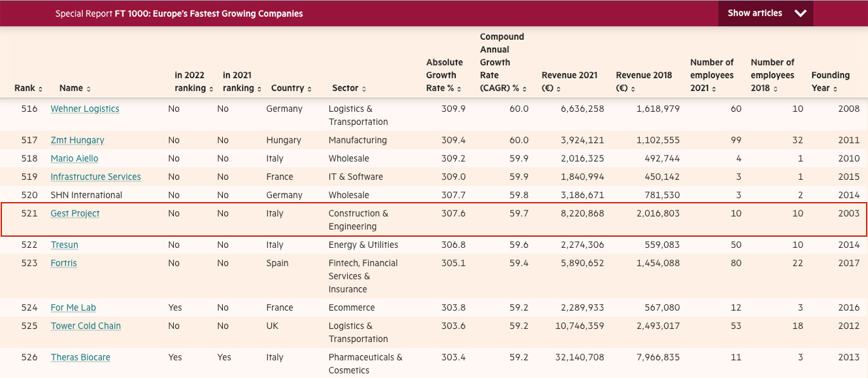Click the chevron beside Show articles
The image size is (868, 378).
point(801,13)
